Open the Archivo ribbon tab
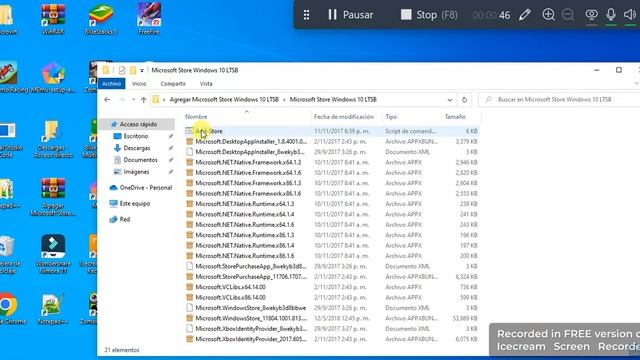Screen dimensions: 640x360 pyautogui.click(x=111, y=84)
